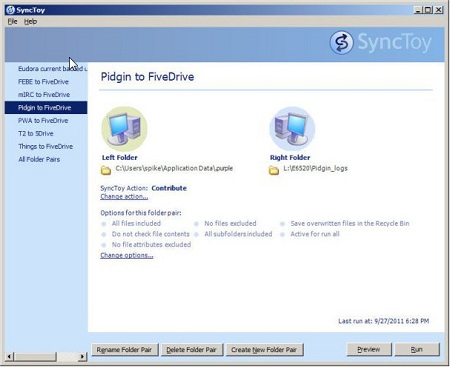
Task: Click the Right Folder computer icon
Action: pos(292,129)
